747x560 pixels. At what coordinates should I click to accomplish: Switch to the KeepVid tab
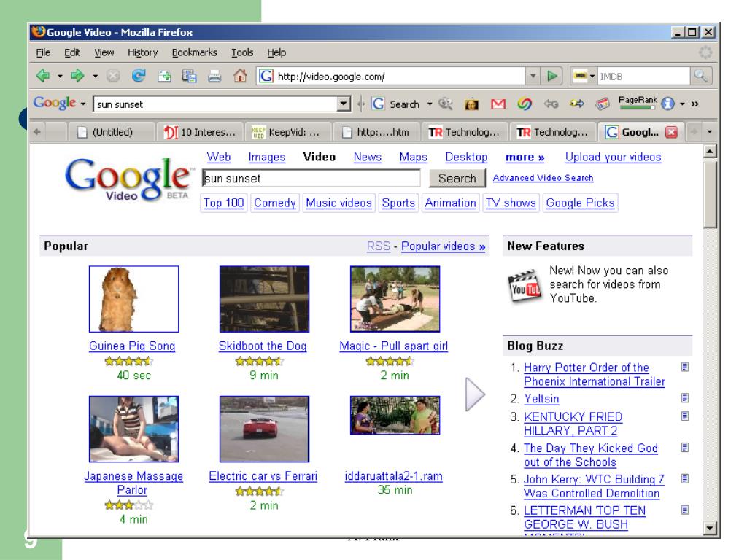point(289,132)
